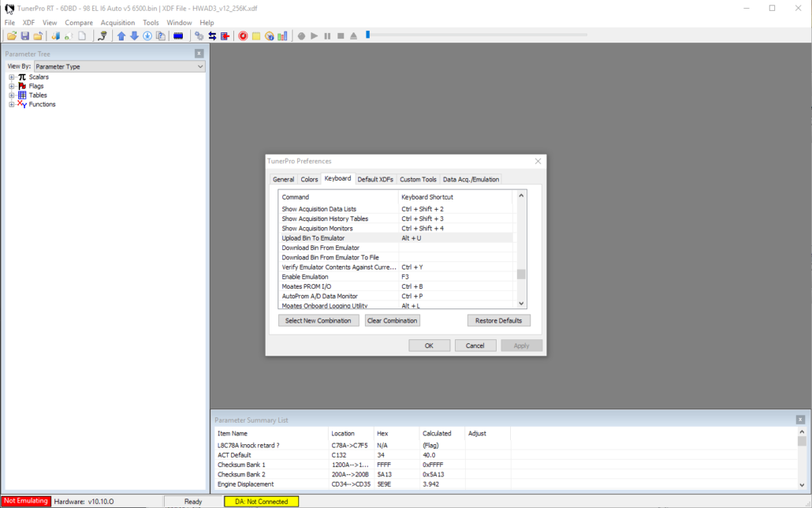Switch to the Data Acq./Emulation tab

coord(471,179)
